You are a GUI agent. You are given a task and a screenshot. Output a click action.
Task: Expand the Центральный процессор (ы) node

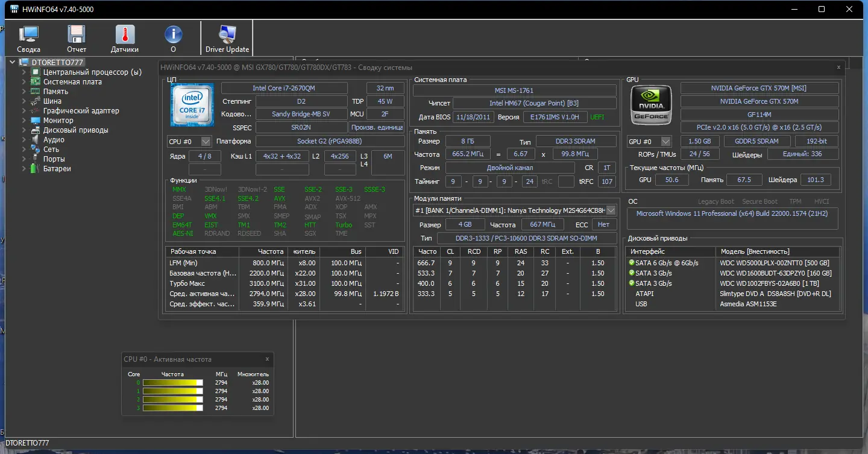tap(24, 72)
